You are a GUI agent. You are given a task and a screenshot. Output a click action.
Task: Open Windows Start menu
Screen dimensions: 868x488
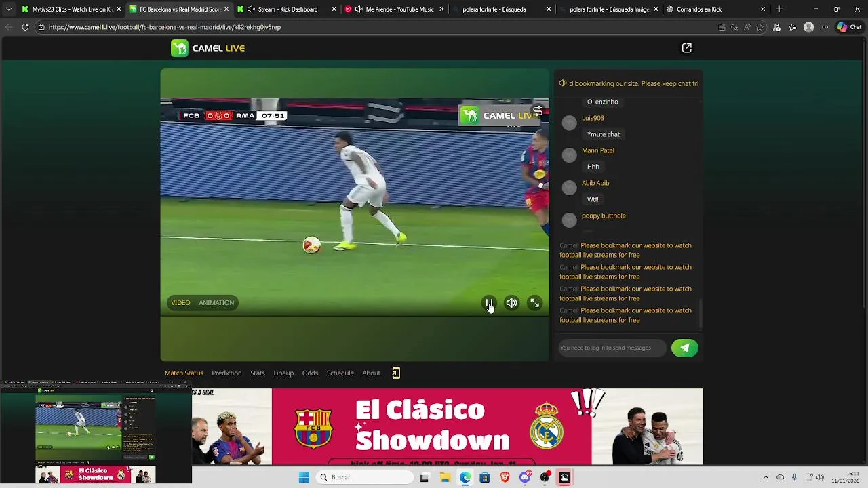[304, 477]
